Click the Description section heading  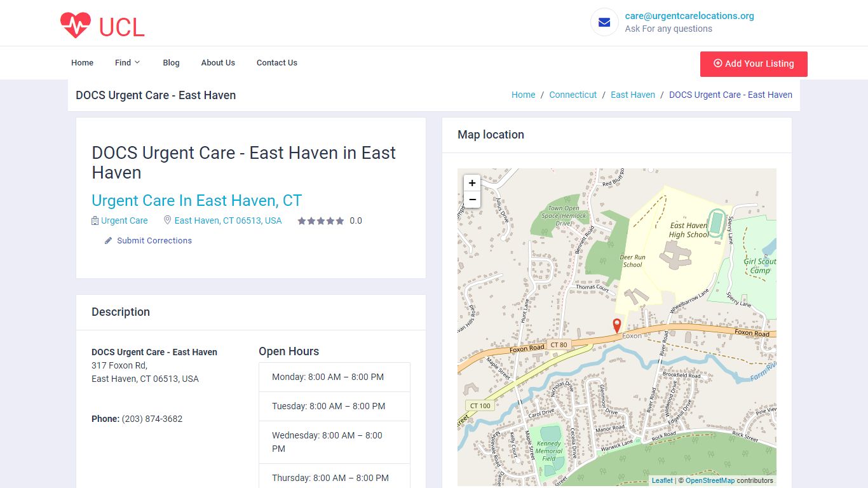[x=121, y=312]
